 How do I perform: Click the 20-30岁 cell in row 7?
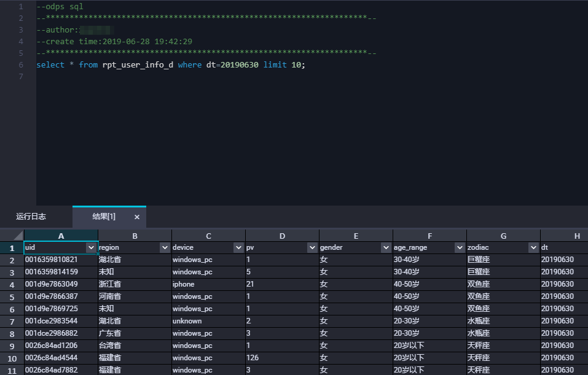(429, 321)
